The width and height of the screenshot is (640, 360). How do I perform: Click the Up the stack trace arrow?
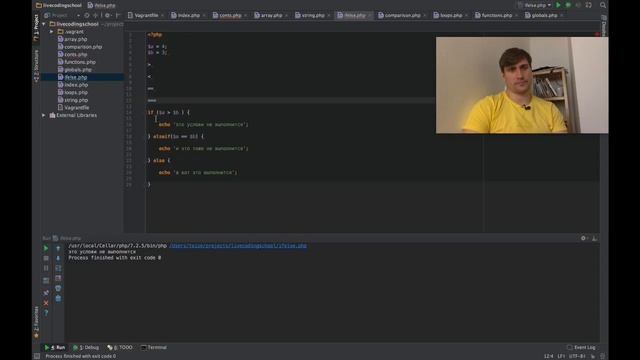click(x=58, y=248)
